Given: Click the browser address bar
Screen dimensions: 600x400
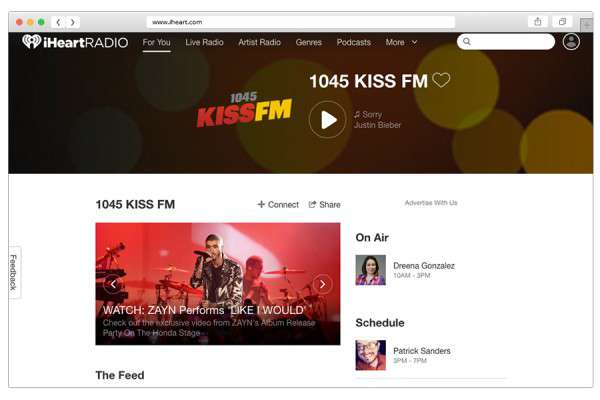Looking at the screenshot, I should tap(301, 22).
